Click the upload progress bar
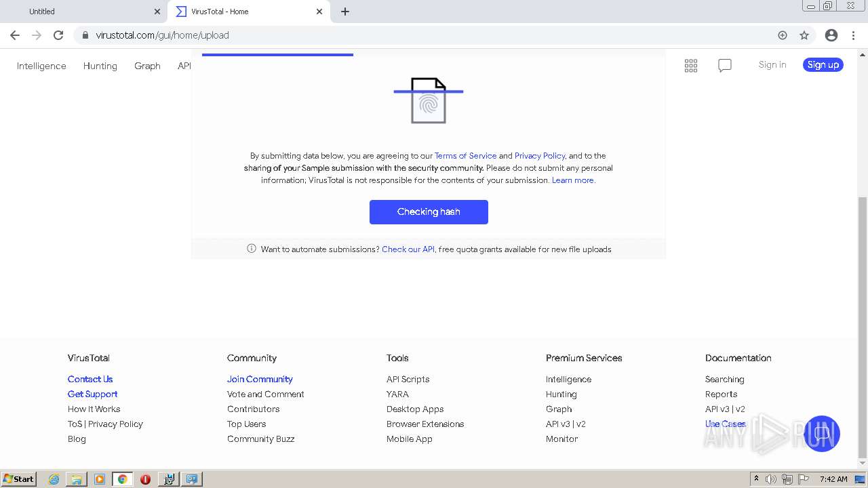Screen dimensions: 868x488 click(277, 55)
